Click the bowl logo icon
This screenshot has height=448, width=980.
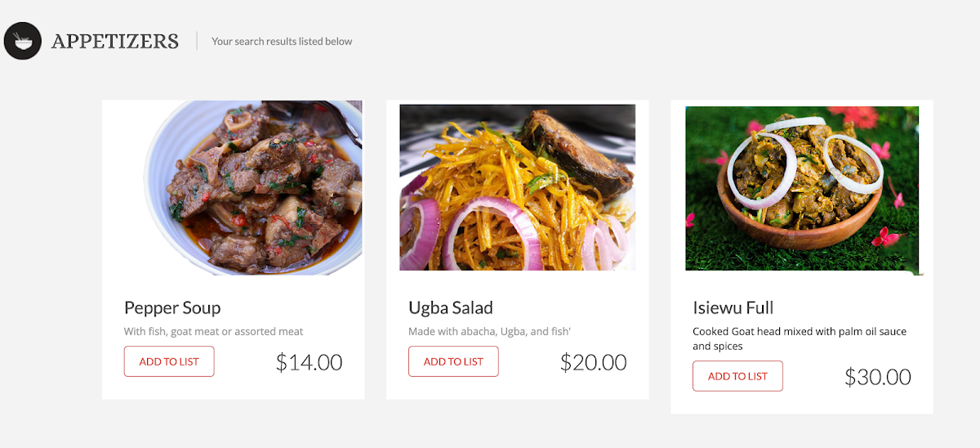coord(23,41)
